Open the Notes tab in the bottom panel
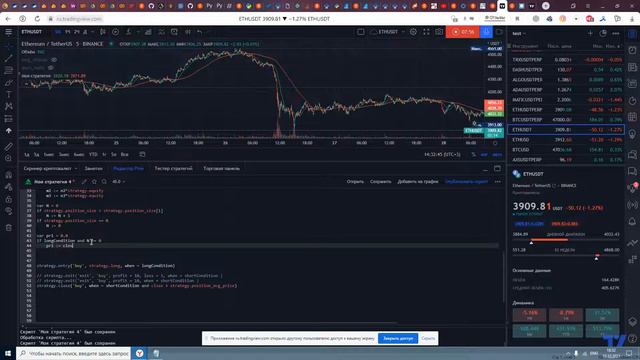 tap(93, 169)
